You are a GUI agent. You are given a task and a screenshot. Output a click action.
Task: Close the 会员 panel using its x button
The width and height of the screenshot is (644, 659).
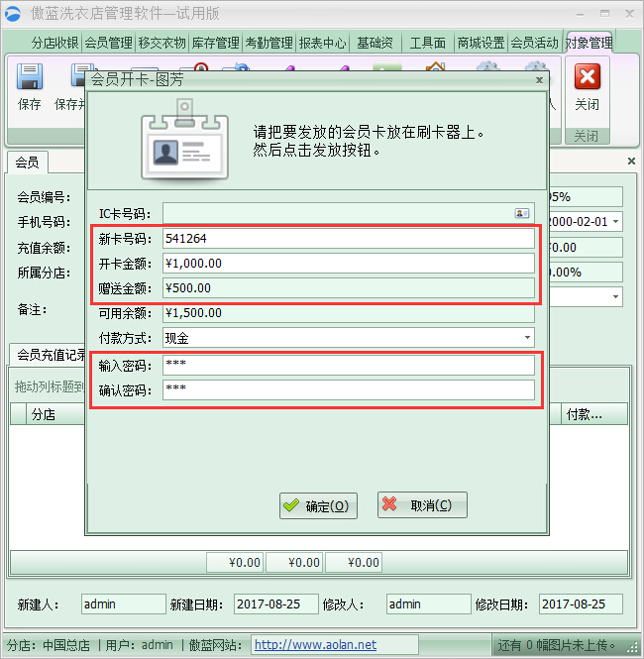point(631,161)
